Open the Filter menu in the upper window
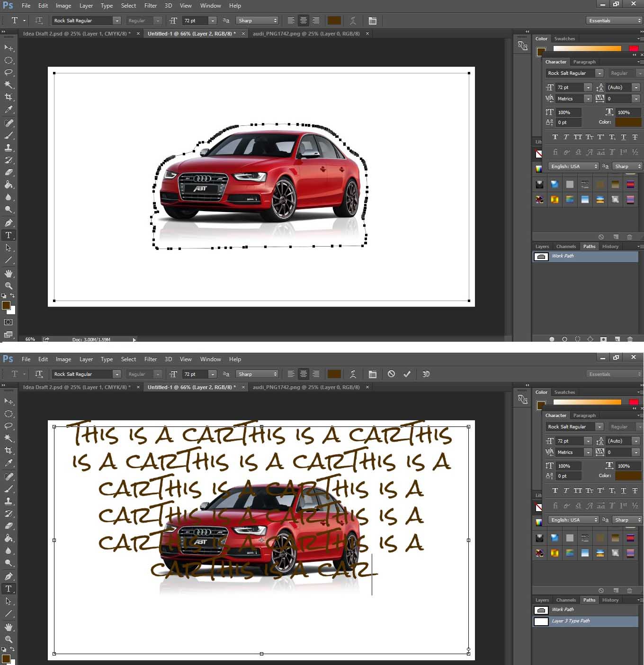 pyautogui.click(x=151, y=6)
